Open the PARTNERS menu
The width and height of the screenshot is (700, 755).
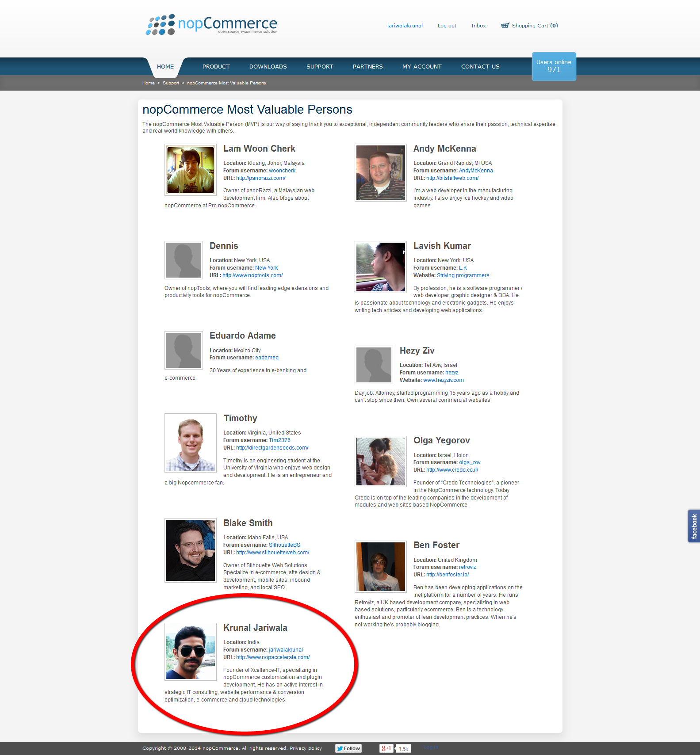pyautogui.click(x=368, y=67)
